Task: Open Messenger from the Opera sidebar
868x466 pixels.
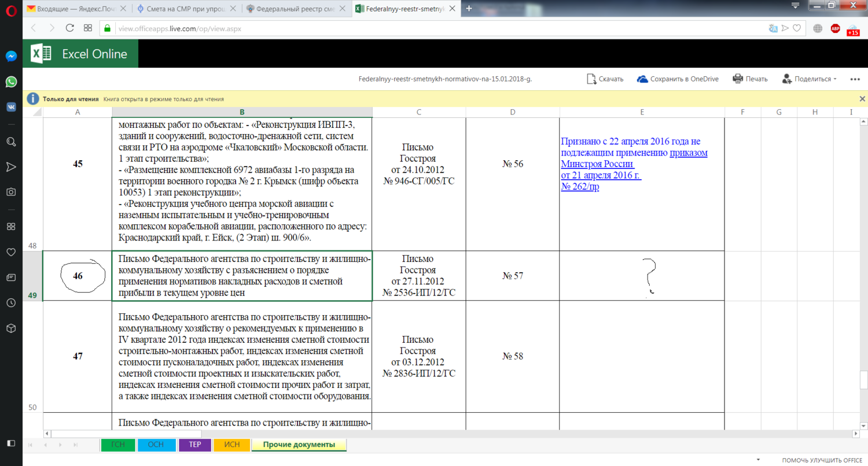Action: [11, 56]
